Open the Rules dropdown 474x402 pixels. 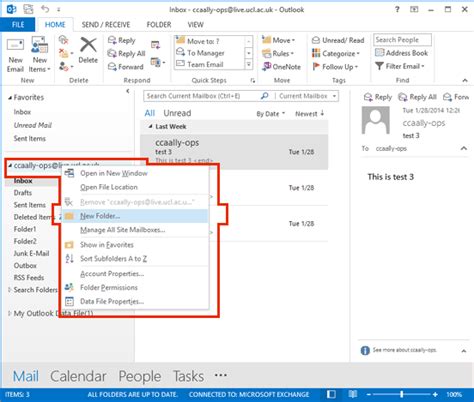[x=278, y=53]
